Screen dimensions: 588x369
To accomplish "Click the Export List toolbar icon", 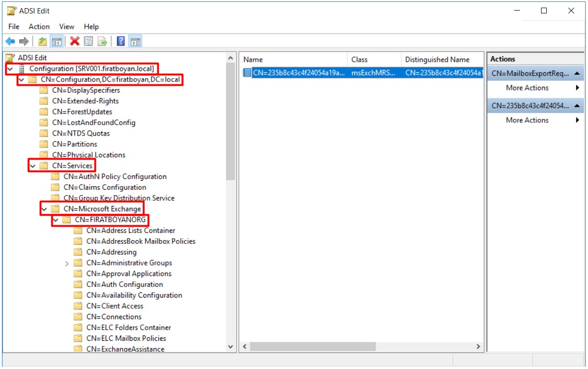I will pyautogui.click(x=102, y=42).
